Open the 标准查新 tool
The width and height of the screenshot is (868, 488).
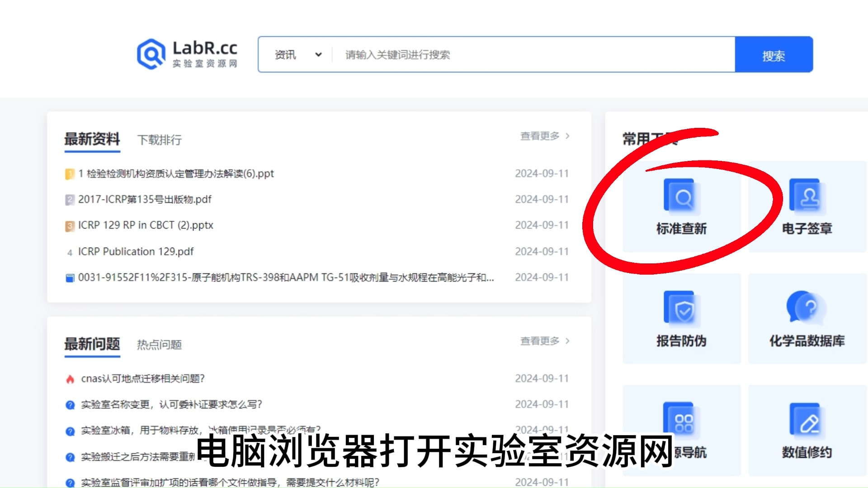click(x=682, y=206)
